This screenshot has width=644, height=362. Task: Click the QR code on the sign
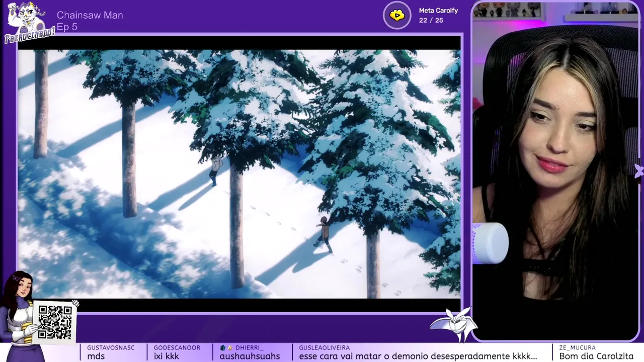coord(55,322)
